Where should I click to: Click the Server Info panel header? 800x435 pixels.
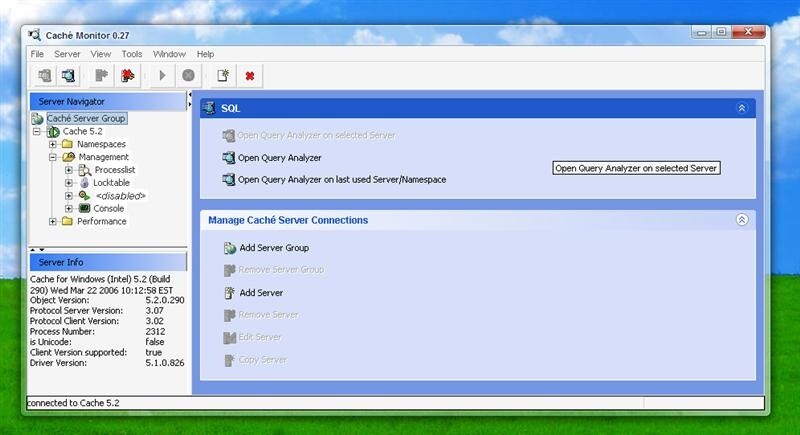[x=108, y=262]
